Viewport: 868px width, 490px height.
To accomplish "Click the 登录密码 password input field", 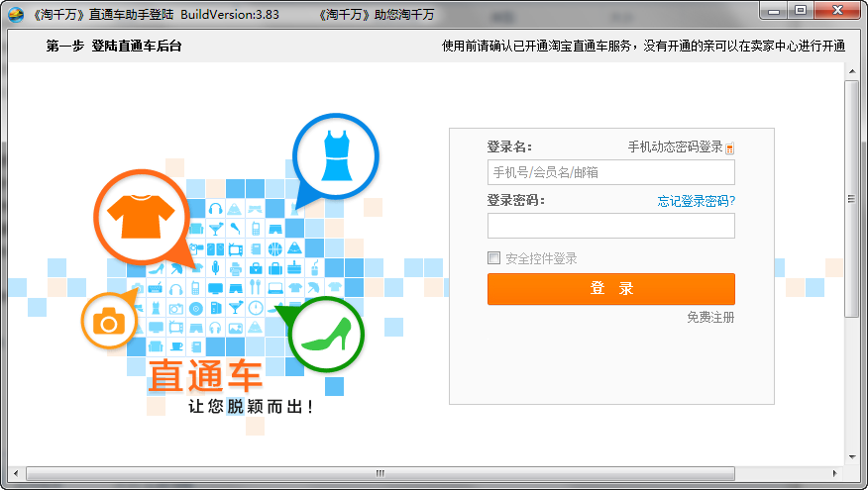I will coord(611,226).
